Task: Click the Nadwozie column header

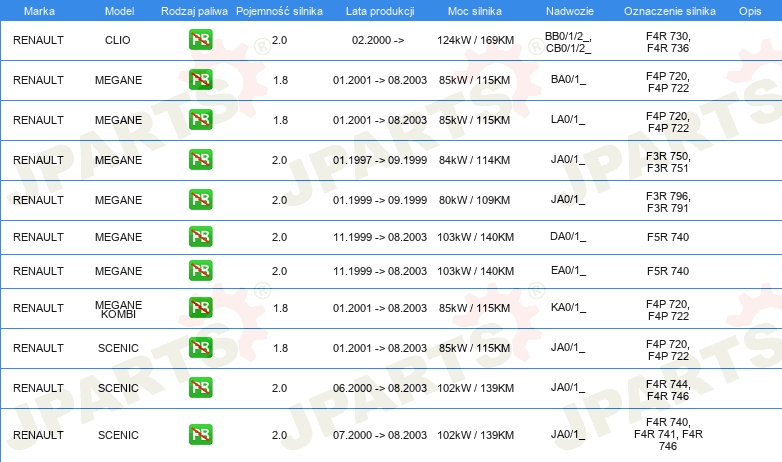Action: [x=570, y=11]
